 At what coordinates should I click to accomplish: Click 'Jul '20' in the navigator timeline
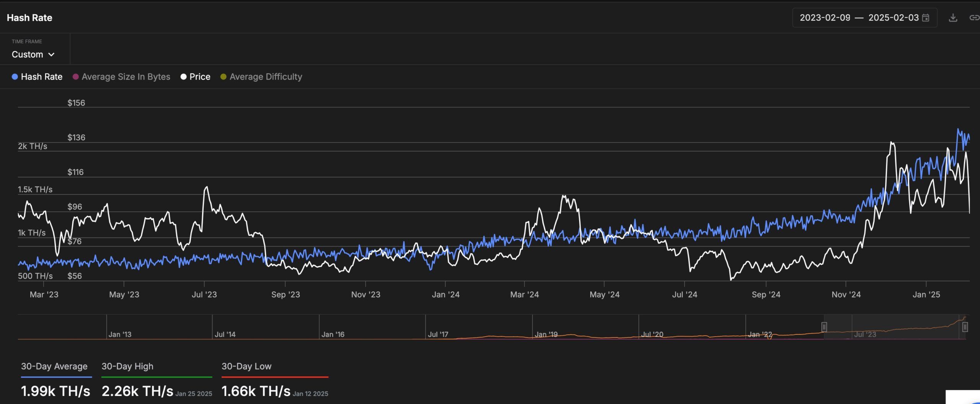click(652, 334)
